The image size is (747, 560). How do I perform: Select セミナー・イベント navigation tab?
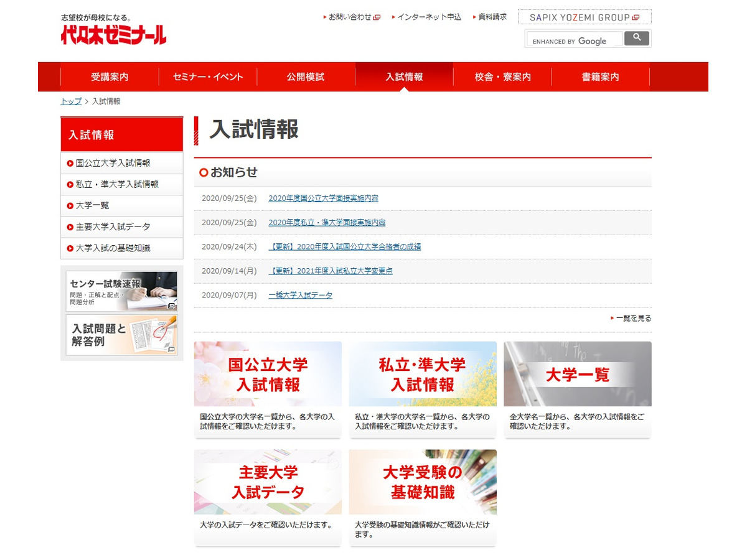tap(208, 77)
